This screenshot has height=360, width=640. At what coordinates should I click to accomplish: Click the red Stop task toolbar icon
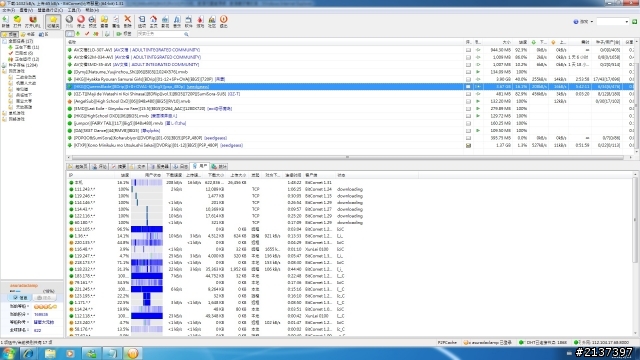[81, 21]
